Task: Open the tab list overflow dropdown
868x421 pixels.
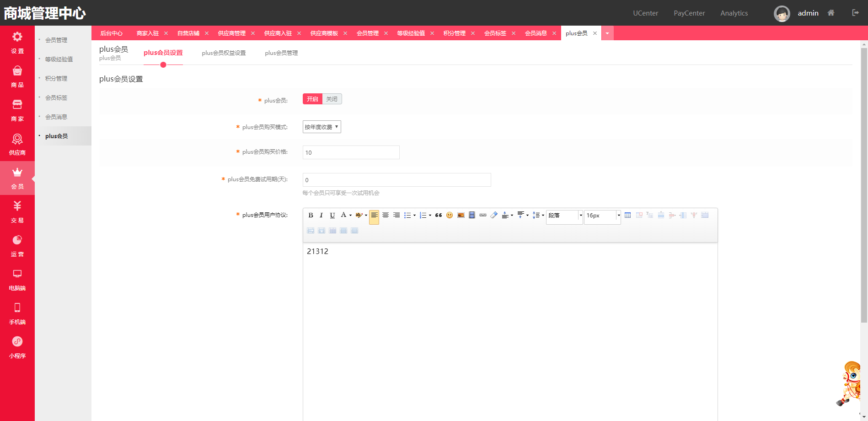Action: [x=607, y=33]
